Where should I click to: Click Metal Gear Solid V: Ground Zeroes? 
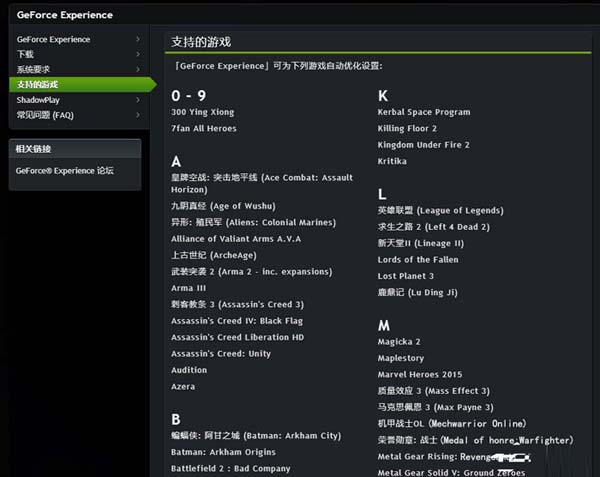[x=452, y=473]
